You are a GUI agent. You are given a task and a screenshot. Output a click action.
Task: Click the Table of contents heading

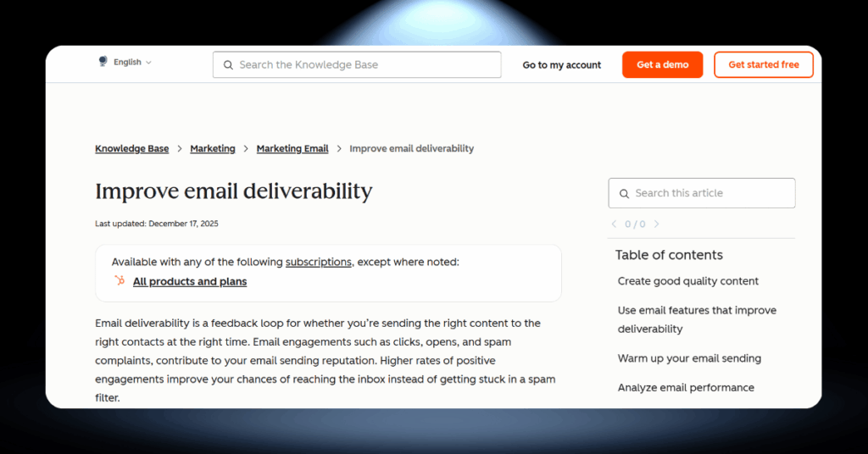[669, 255]
